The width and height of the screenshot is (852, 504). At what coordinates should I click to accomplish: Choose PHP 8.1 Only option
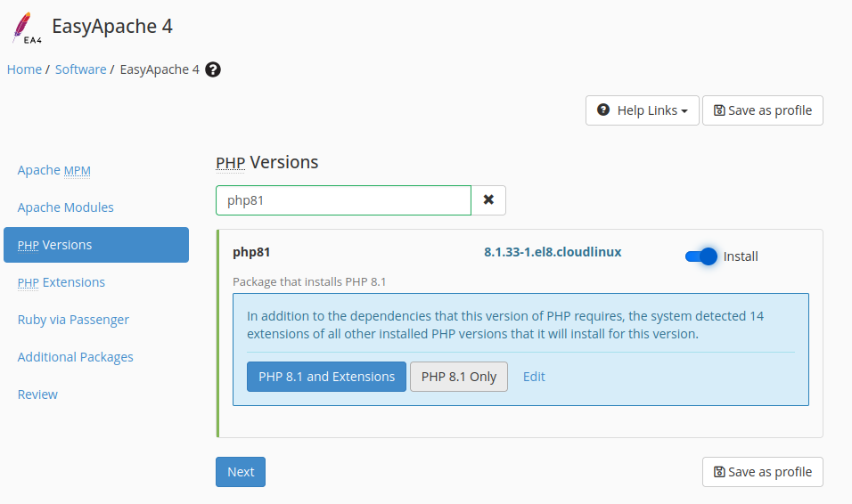tap(459, 377)
